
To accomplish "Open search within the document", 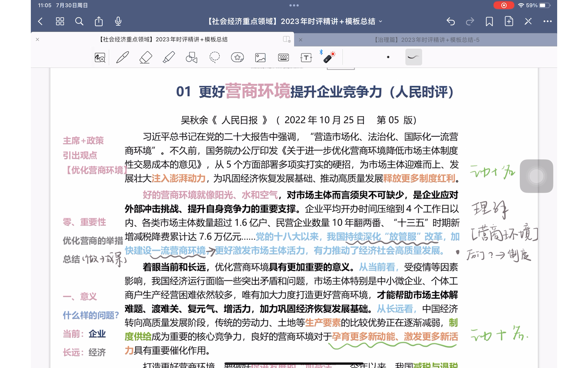I will click(79, 21).
